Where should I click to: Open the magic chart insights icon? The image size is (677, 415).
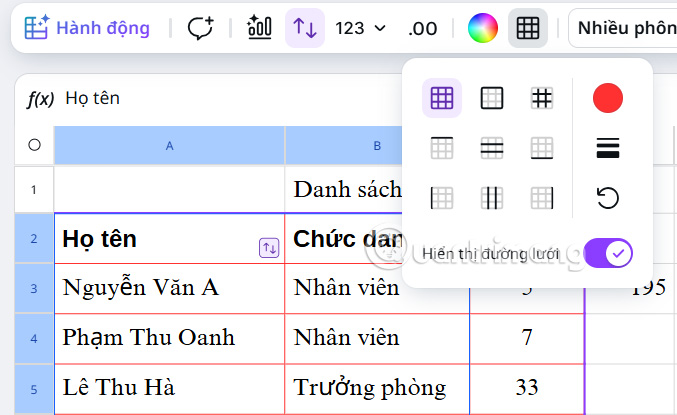[259, 27]
